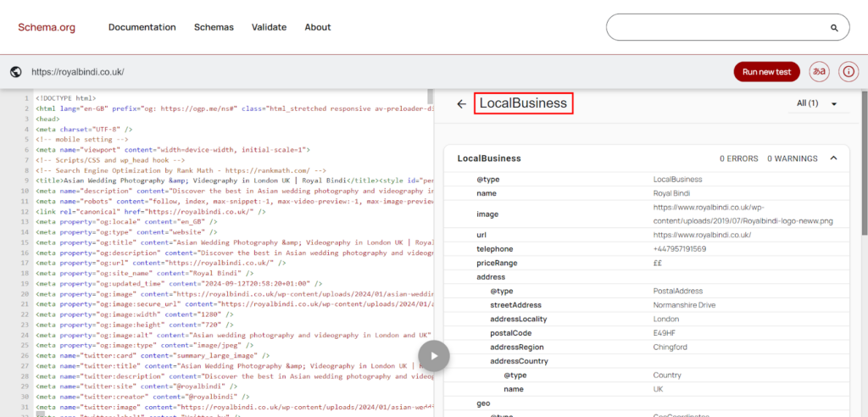The height and width of the screenshot is (417, 868).
Task: Open the info circle icon
Action: 849,71
